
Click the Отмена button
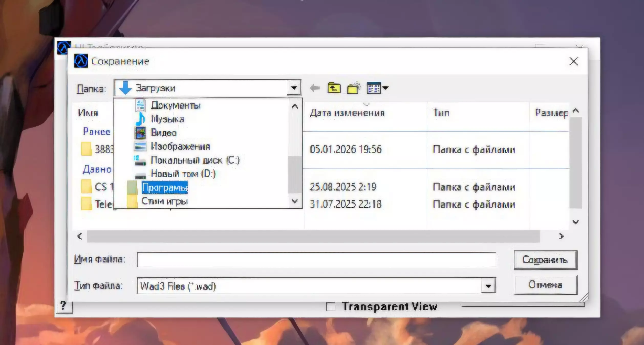tap(545, 285)
